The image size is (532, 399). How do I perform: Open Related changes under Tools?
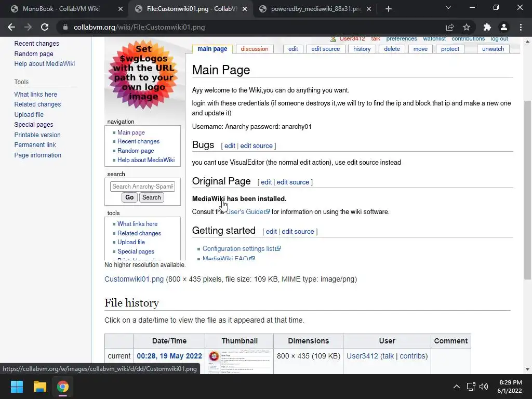pos(37,104)
